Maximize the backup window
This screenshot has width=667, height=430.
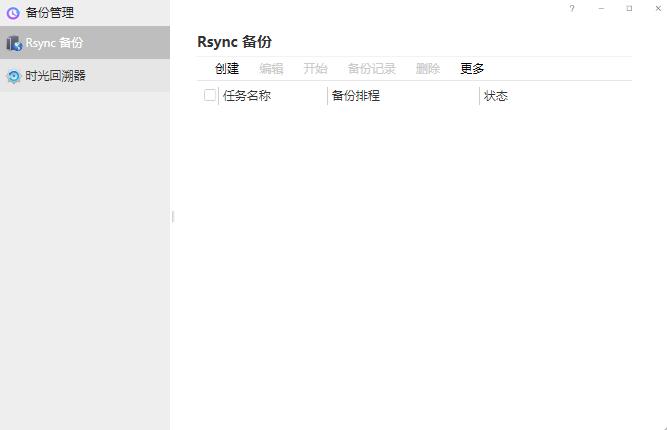pos(629,9)
